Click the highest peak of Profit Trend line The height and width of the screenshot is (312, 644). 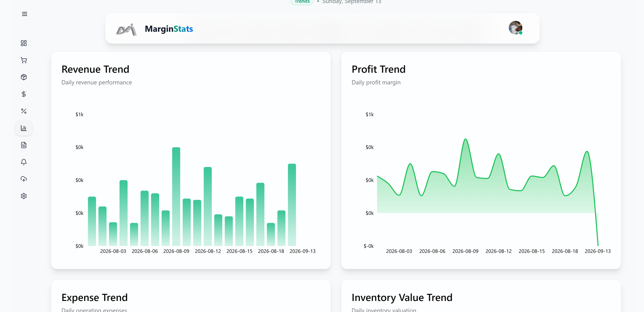point(465,139)
